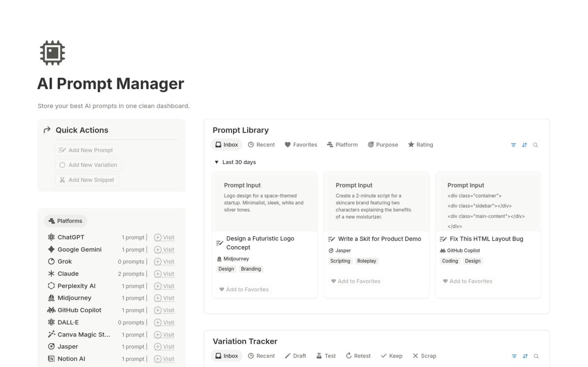
Task: Click the Prompt Library search icon
Action: pos(535,145)
